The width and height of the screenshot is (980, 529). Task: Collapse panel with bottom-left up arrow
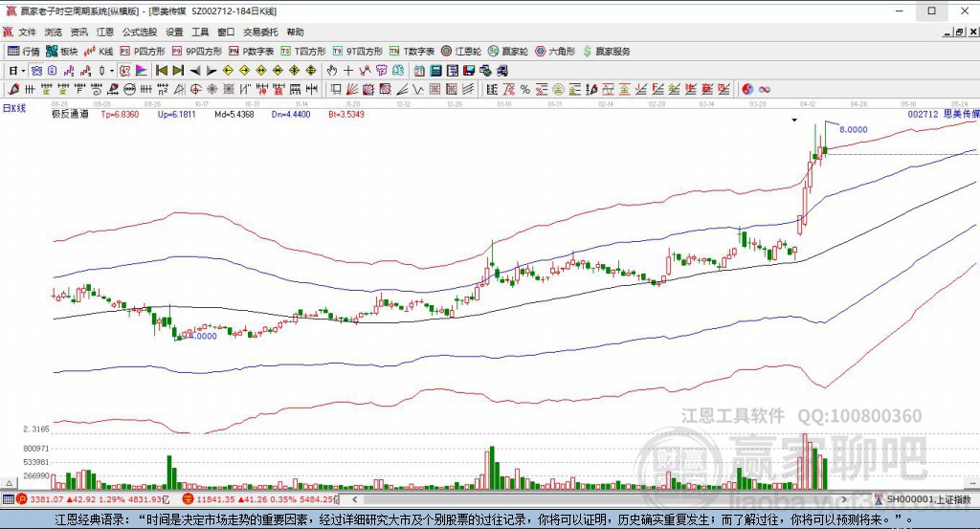[x=9, y=483]
